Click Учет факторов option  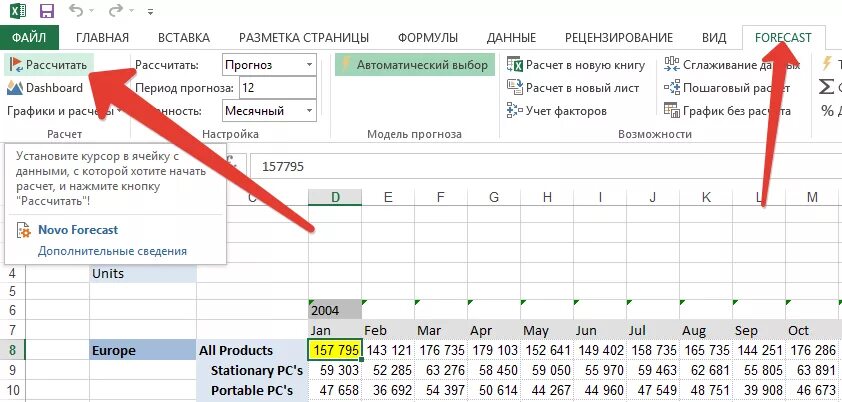click(557, 111)
